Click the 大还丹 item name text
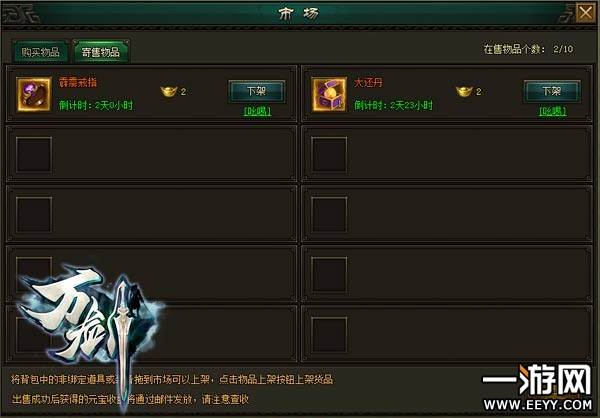This screenshot has width=600, height=418. (x=368, y=82)
